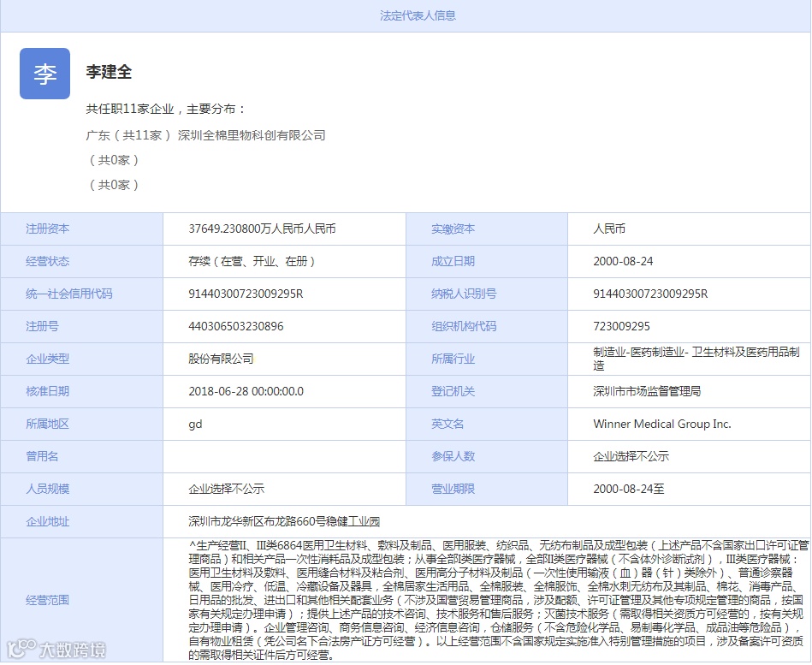Image resolution: width=812 pixels, height=665 pixels.
Task: Click the 企业地址 label cell
Action: coord(82,521)
